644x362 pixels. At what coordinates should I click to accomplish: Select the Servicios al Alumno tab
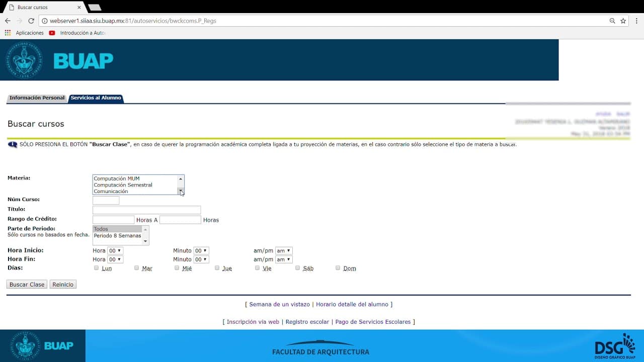(96, 98)
